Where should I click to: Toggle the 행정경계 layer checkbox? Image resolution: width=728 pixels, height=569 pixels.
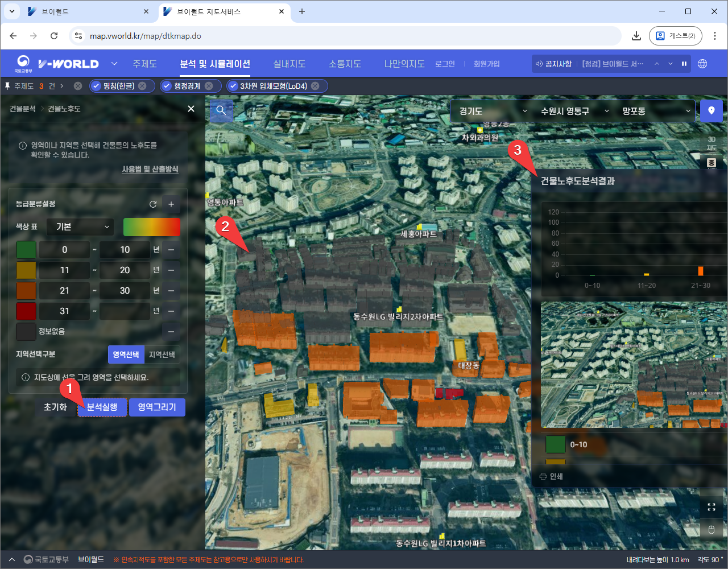click(166, 86)
